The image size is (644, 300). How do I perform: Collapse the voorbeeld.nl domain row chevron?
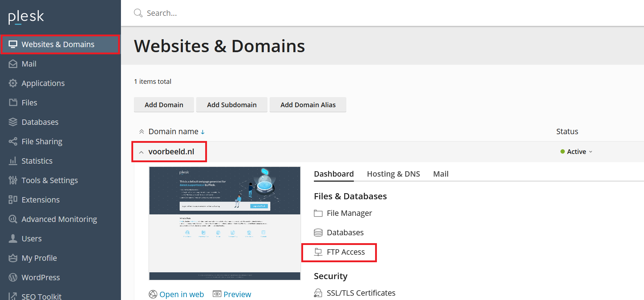(x=141, y=152)
